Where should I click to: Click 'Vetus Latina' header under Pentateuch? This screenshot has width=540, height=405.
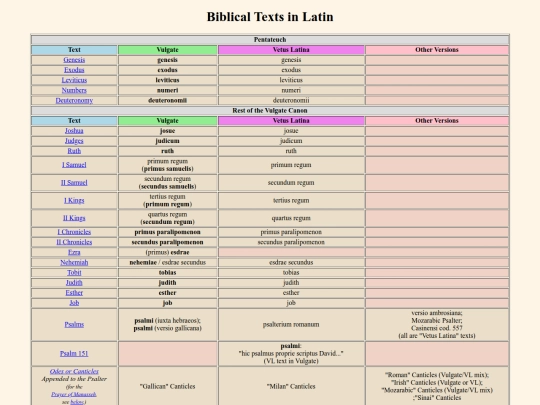[x=291, y=50]
